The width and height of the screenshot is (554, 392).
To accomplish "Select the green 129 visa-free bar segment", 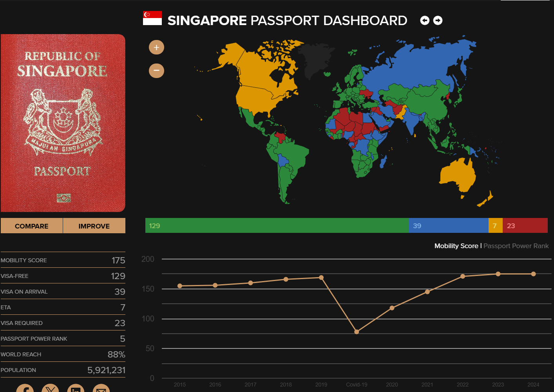I will [277, 225].
